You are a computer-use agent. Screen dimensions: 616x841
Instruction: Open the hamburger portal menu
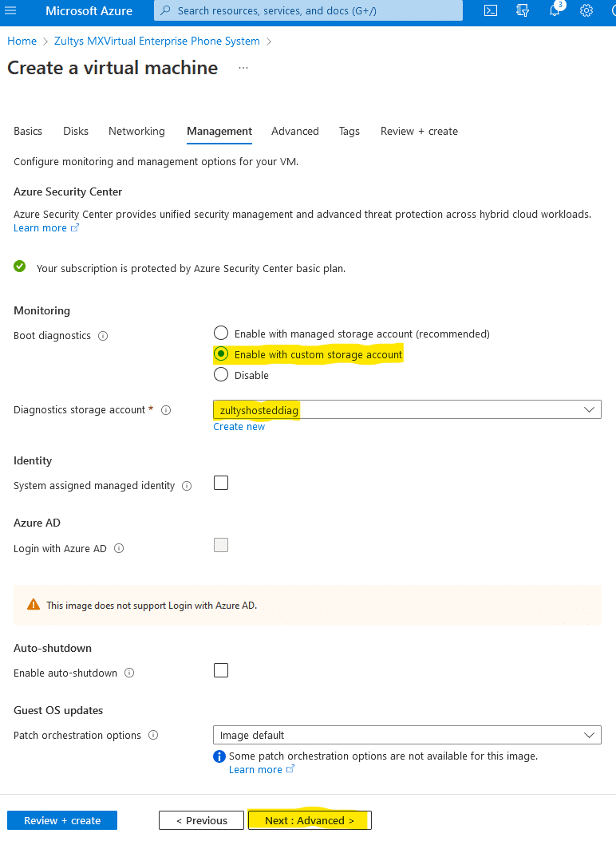pyautogui.click(x=10, y=10)
